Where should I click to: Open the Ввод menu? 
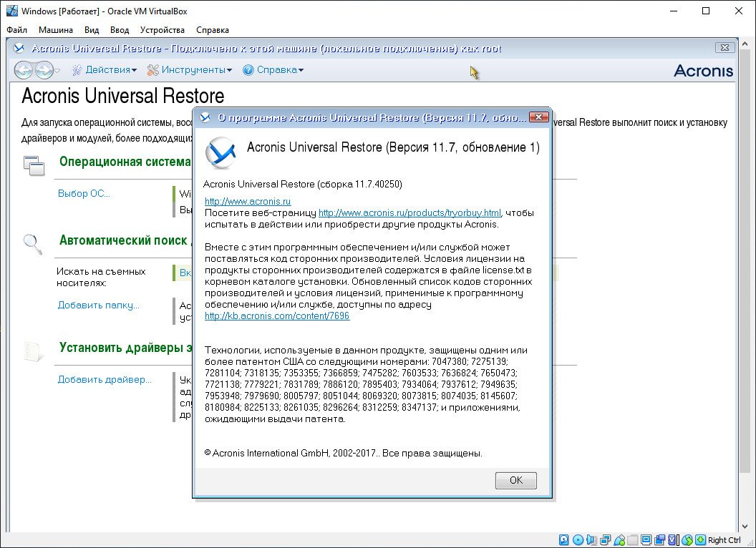tap(120, 30)
